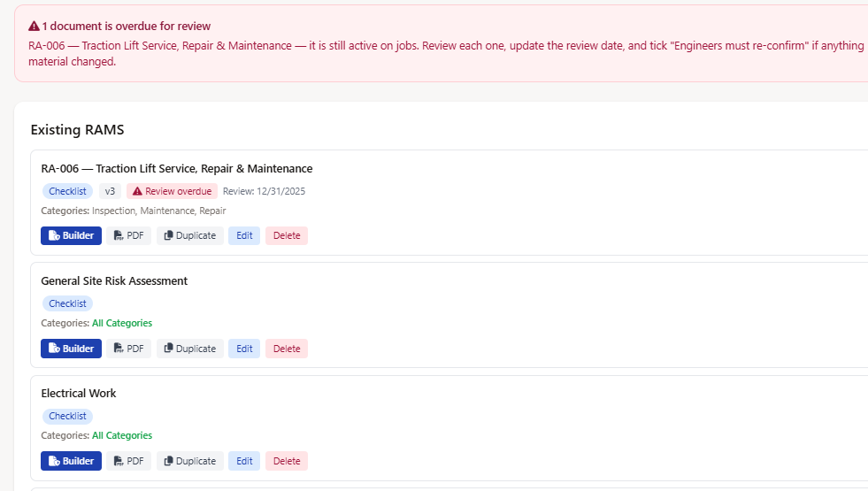Screen dimensions: 868x491
Task: Click the Review overdue badge on RA-006
Action: click(173, 191)
